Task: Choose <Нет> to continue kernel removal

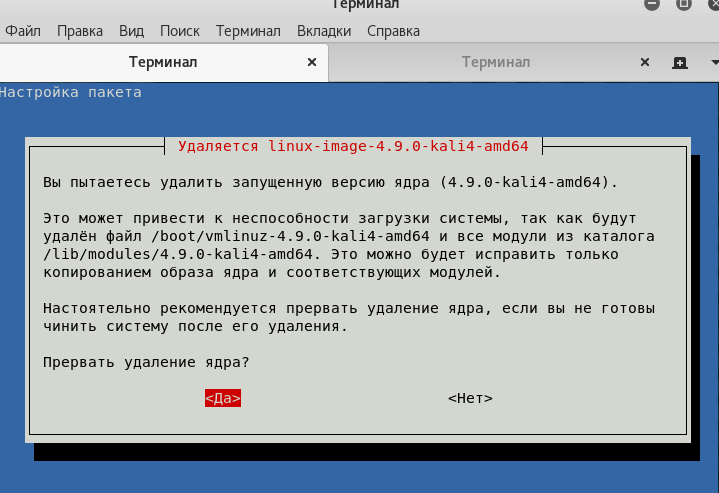Action: tap(470, 398)
